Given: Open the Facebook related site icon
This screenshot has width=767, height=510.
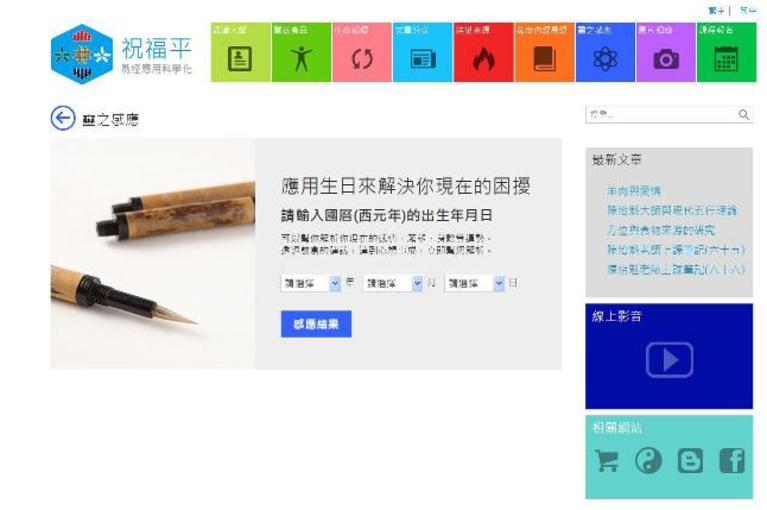Looking at the screenshot, I should click(x=732, y=460).
